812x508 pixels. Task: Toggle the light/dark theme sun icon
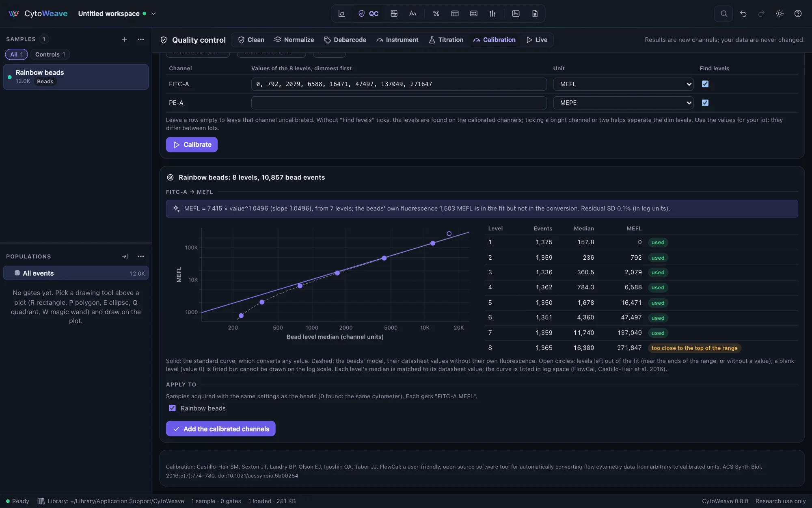[780, 13]
